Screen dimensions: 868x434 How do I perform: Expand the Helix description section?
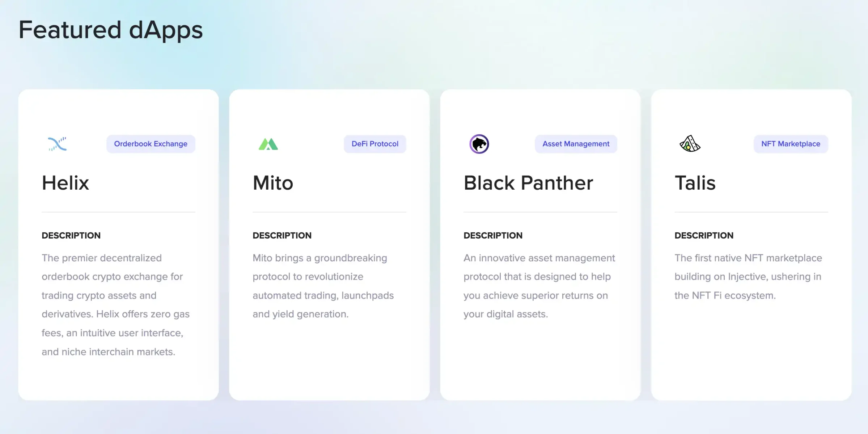(x=71, y=235)
